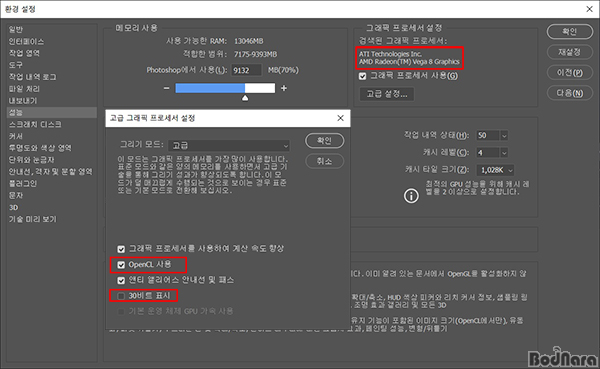Close the 고급 그래픽 프로세서 설정 dialog

coord(340,118)
